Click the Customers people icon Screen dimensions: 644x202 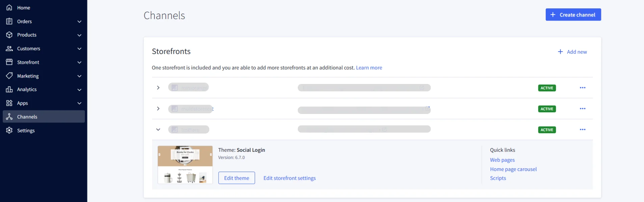click(9, 49)
